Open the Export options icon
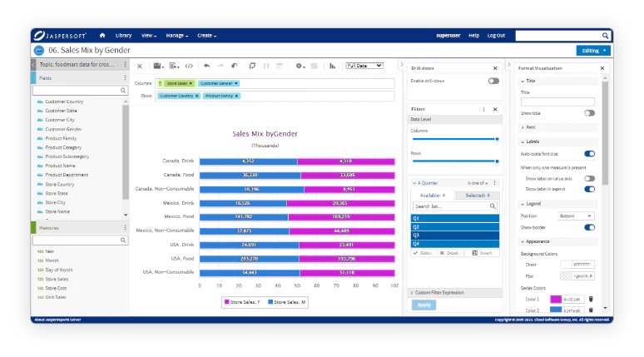 click(174, 66)
